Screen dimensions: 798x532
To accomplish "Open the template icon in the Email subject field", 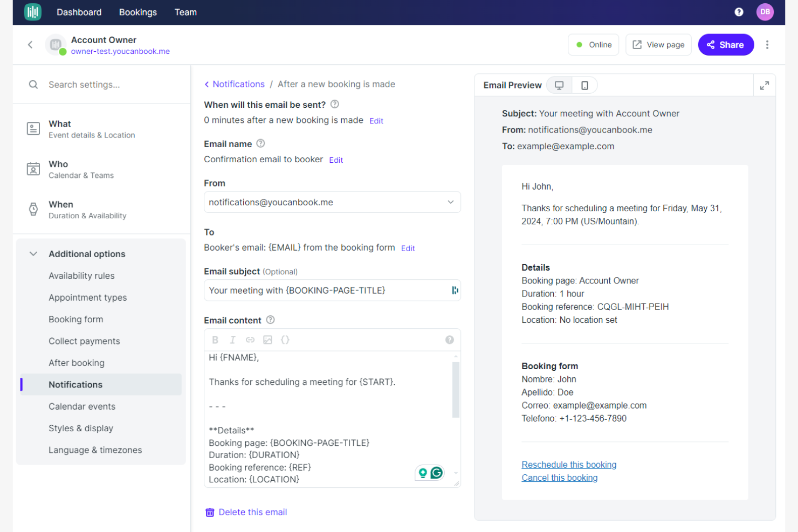I will (x=455, y=290).
